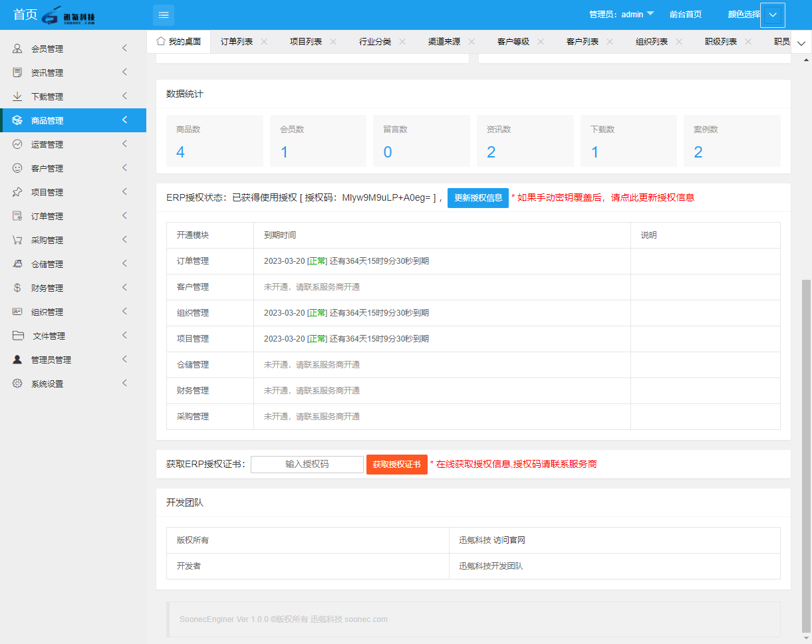Close the 客户列表 tab

tap(610, 41)
